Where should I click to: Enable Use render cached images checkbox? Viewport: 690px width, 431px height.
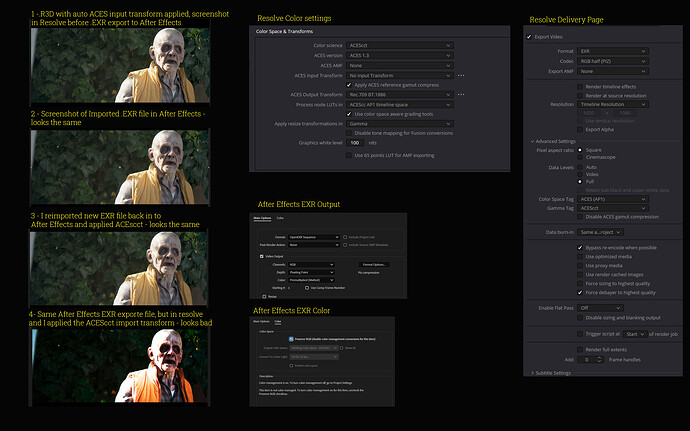(x=580, y=275)
